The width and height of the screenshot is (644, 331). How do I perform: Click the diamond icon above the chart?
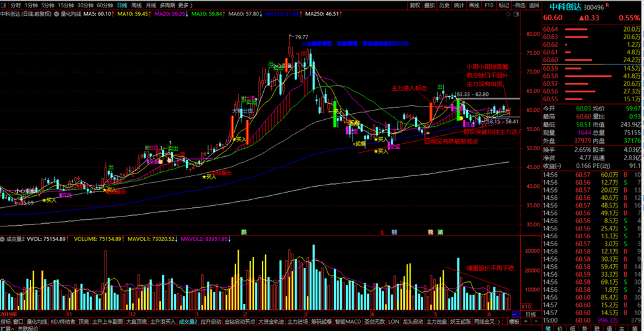click(x=508, y=14)
